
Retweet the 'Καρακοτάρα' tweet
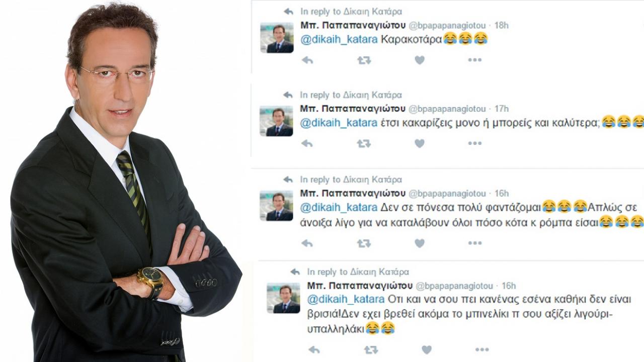click(364, 60)
